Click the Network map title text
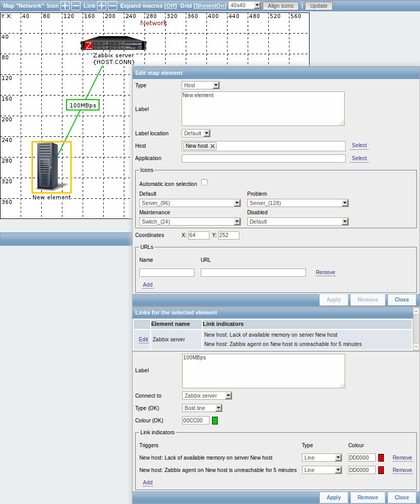 pos(153,23)
